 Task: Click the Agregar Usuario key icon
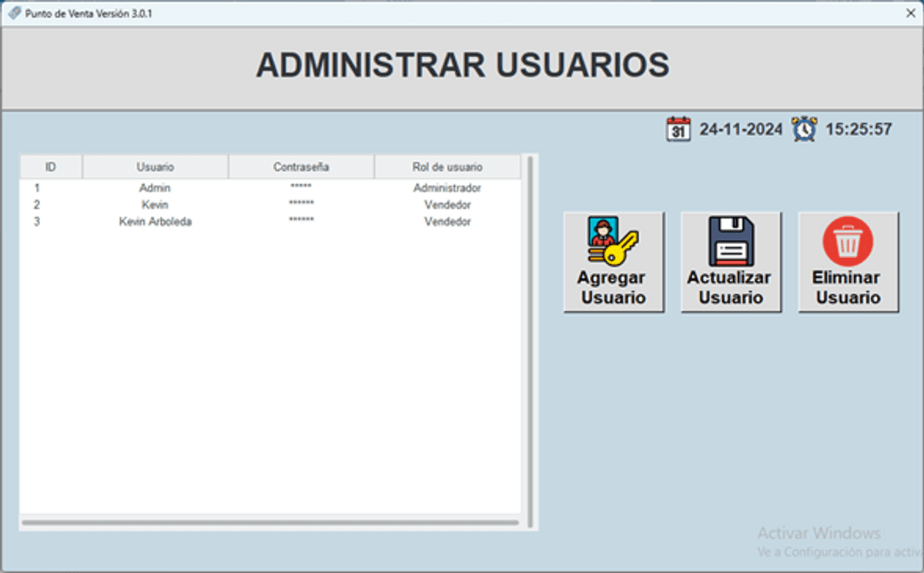pyautogui.click(x=613, y=242)
